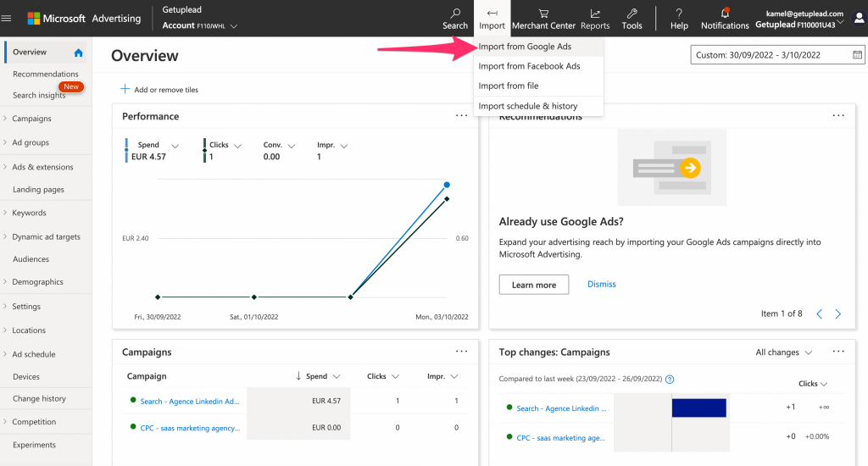
Task: Click the Microsoft Advertising logo
Action: click(x=84, y=19)
